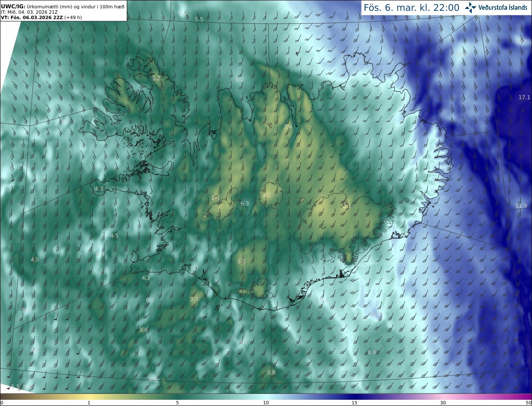Viewport: 532px width, 406px height.
Task: Click the "50" tick on the colour scale
Action: tap(529, 403)
